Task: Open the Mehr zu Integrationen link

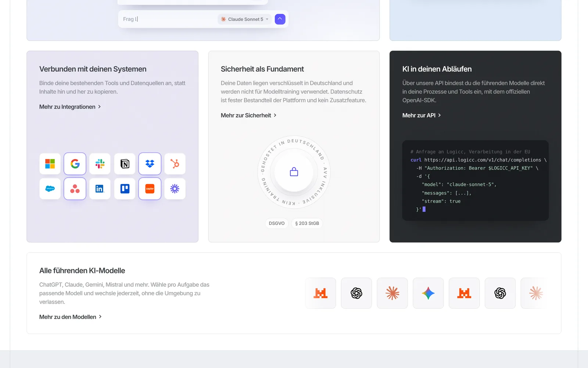Action: tap(70, 107)
